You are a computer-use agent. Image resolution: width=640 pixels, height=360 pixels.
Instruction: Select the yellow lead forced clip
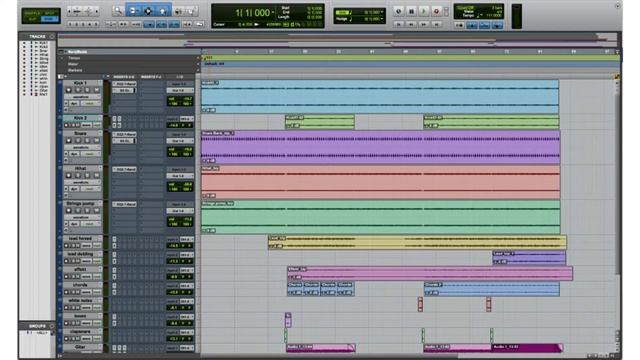click(x=417, y=242)
